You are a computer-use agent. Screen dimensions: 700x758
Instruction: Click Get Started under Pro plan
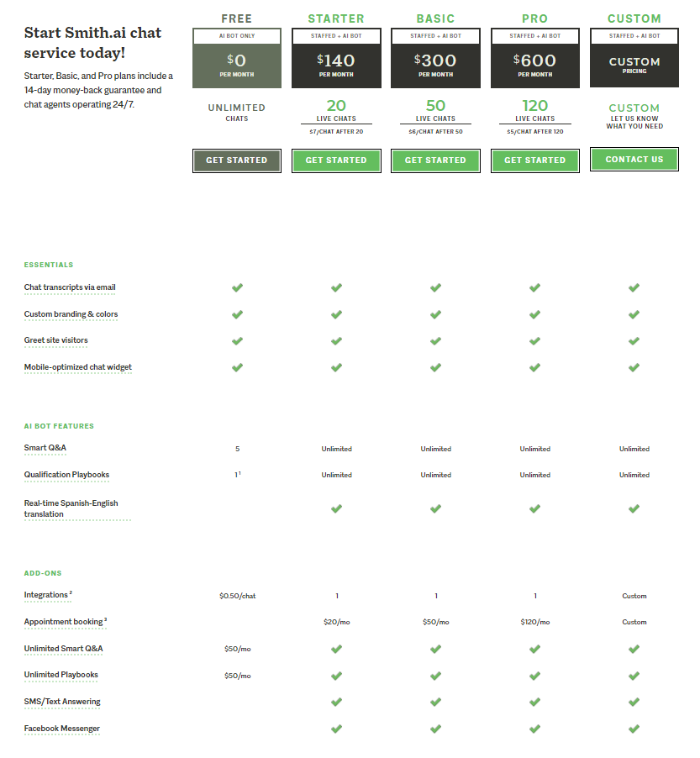(534, 161)
